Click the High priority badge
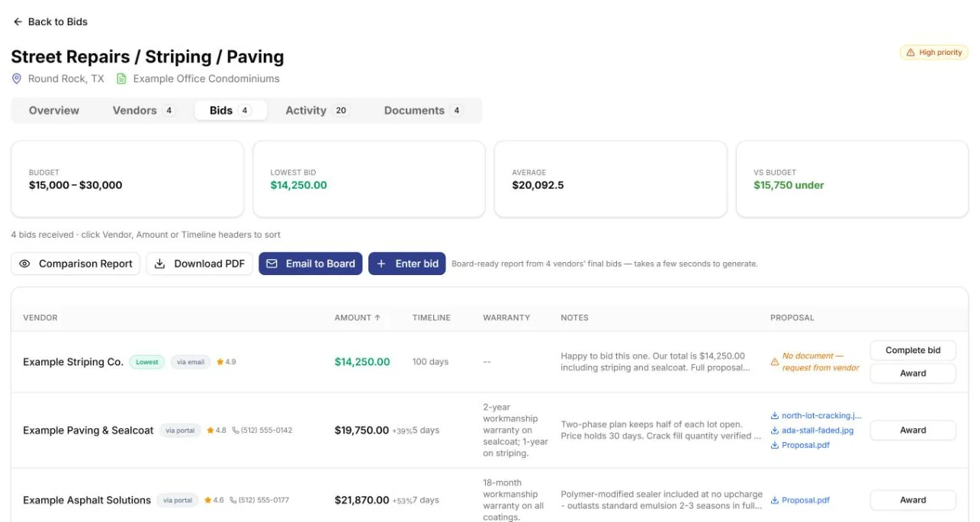The height and width of the screenshot is (522, 980). pyautogui.click(x=934, y=53)
